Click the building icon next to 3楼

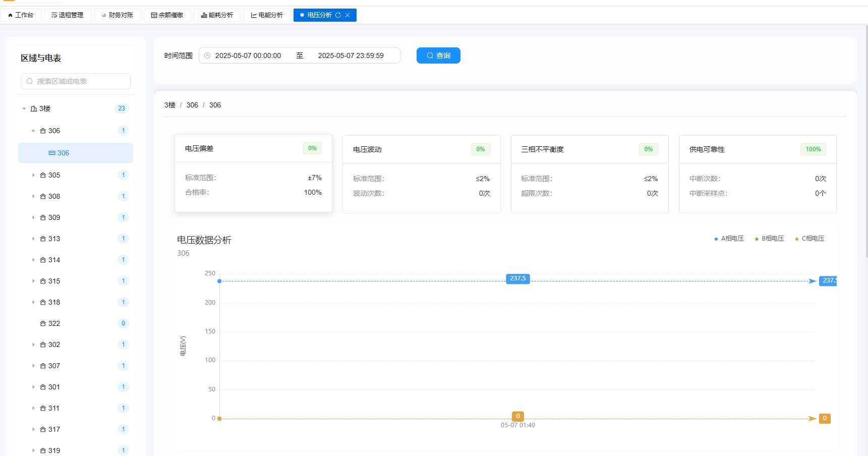(34, 108)
